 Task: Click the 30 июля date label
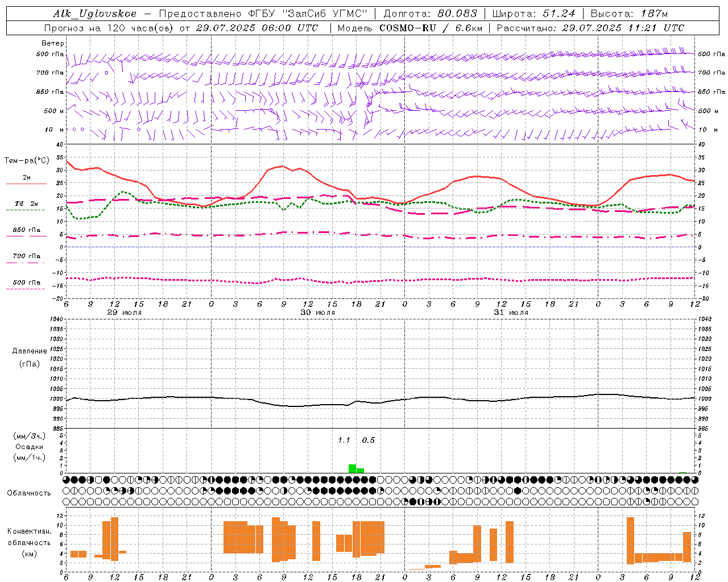pyautogui.click(x=318, y=313)
